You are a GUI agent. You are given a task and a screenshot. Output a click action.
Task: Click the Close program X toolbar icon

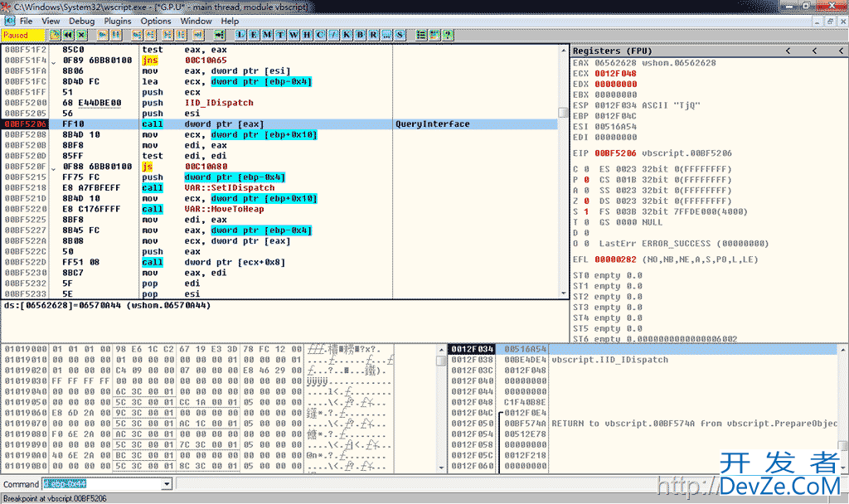pos(81,35)
